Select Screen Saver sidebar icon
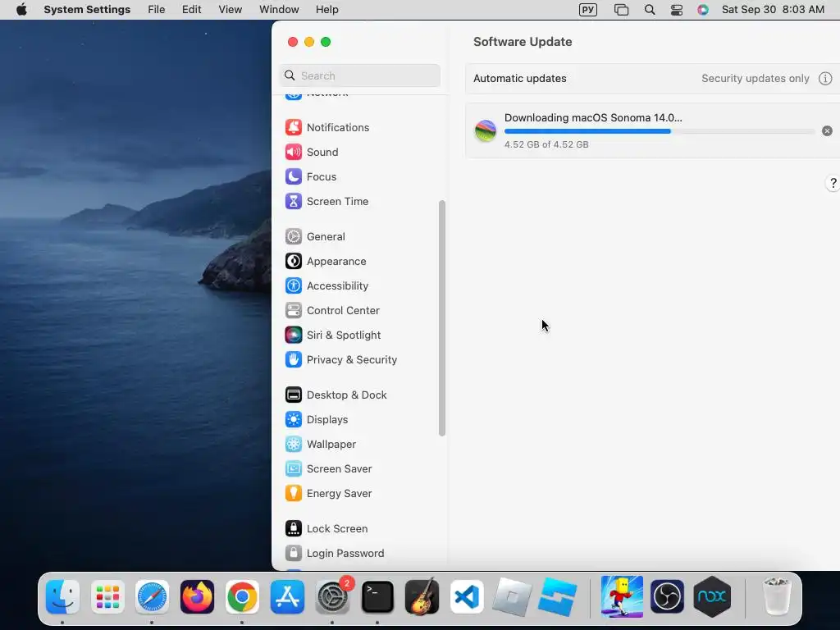840x630 pixels. coord(293,469)
